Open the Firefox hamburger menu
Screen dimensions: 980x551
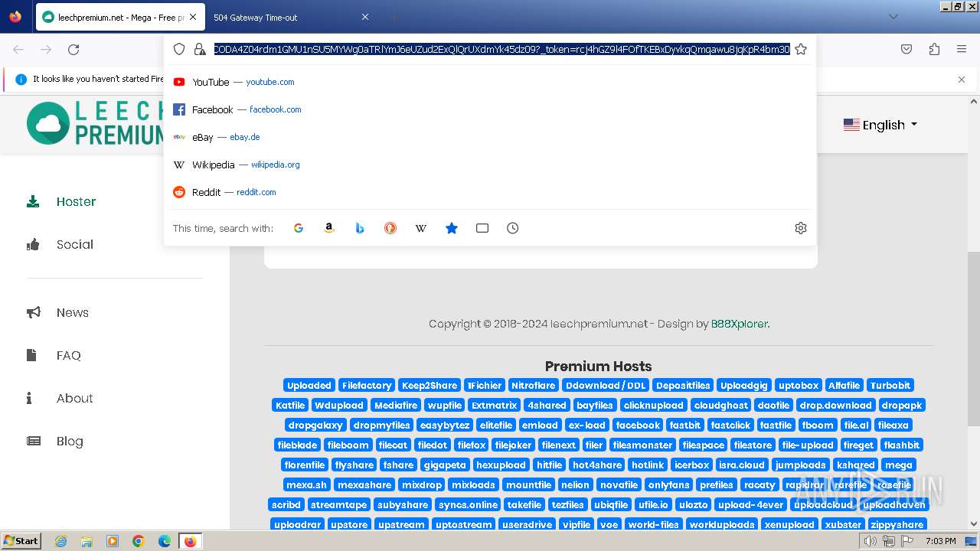(962, 49)
